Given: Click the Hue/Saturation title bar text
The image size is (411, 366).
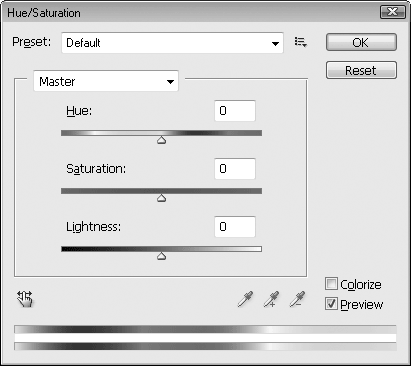Looking at the screenshot, I should point(44,13).
